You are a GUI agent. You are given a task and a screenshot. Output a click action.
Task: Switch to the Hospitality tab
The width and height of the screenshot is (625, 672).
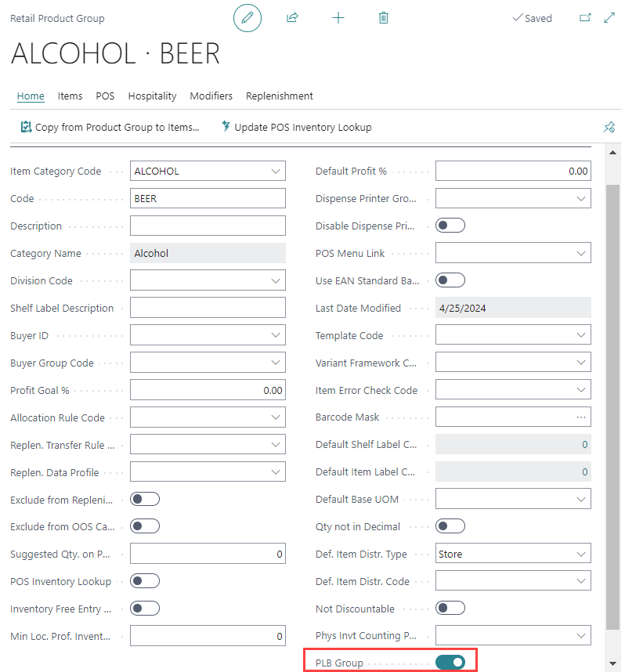(152, 96)
